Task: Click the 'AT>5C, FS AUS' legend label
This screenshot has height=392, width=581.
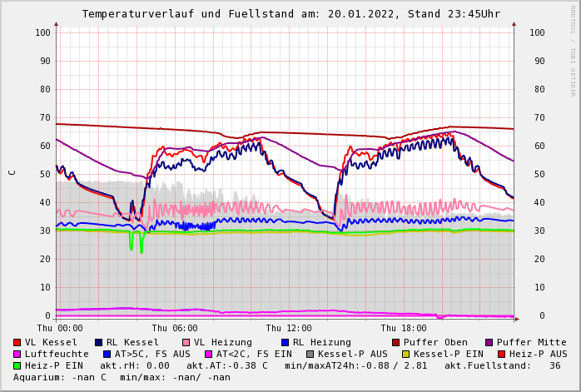Action: tap(152, 354)
